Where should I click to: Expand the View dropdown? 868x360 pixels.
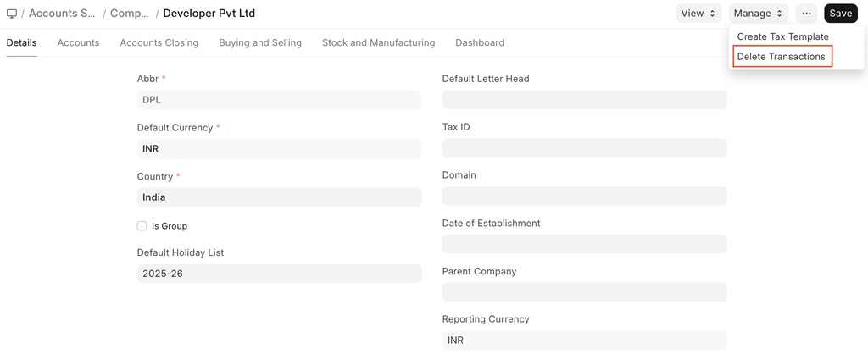click(698, 14)
